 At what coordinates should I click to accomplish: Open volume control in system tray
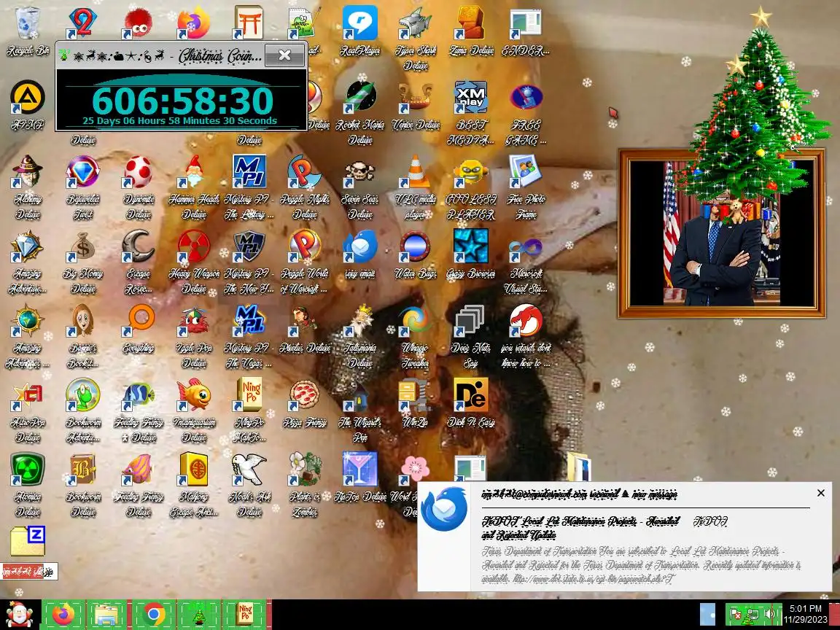pyautogui.click(x=770, y=615)
